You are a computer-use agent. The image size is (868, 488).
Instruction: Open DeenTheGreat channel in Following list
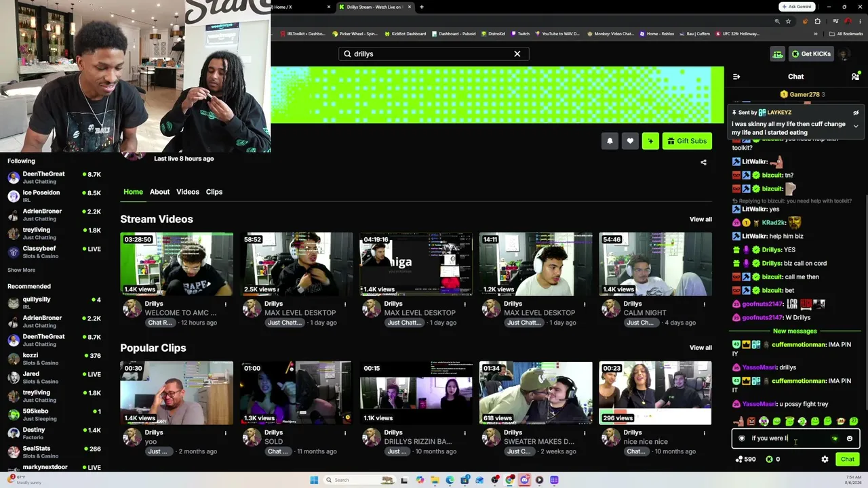point(54,178)
